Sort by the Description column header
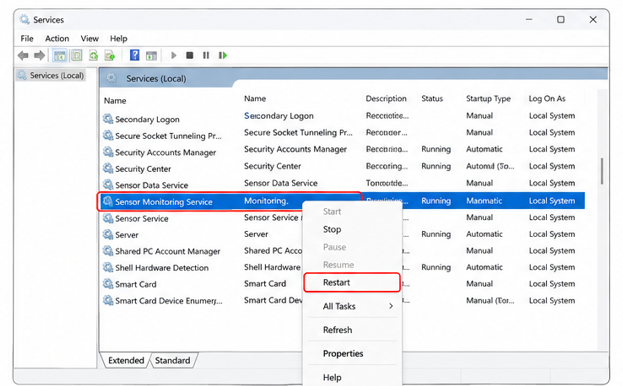This screenshot has height=386, width=623. click(x=386, y=98)
